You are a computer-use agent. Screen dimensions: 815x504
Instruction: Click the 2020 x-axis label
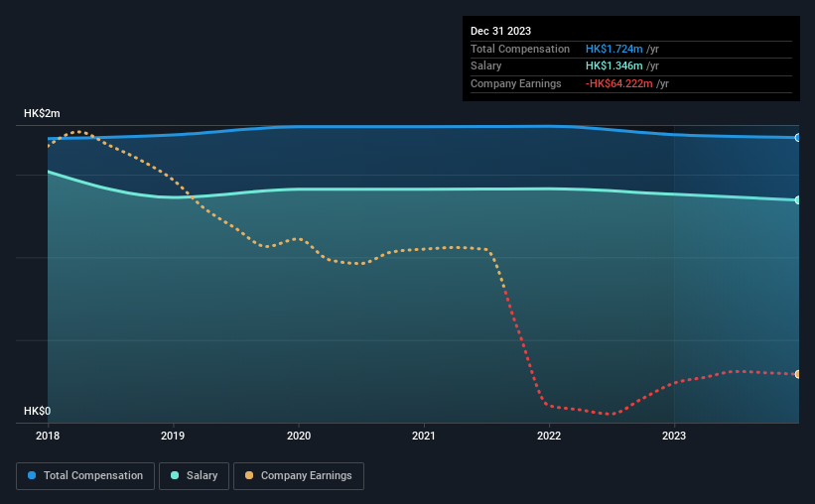(299, 436)
